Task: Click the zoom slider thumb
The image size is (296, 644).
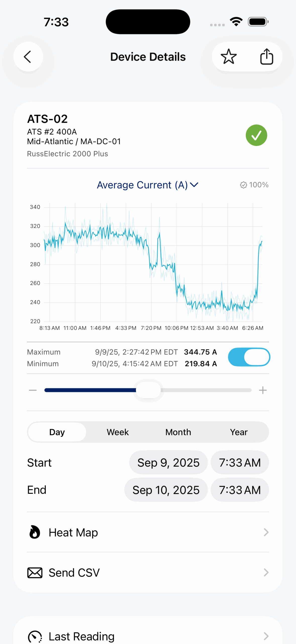Action: [148, 390]
